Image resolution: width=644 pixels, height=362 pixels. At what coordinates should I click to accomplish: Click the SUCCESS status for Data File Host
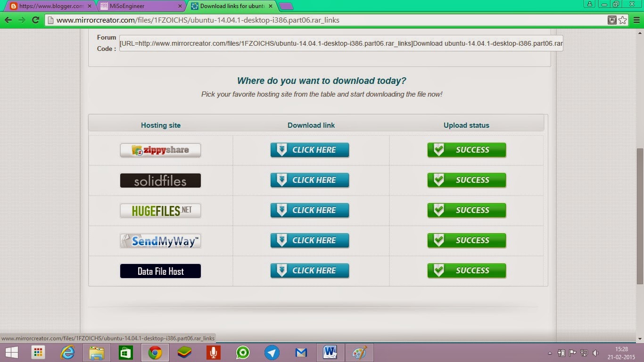467,271
